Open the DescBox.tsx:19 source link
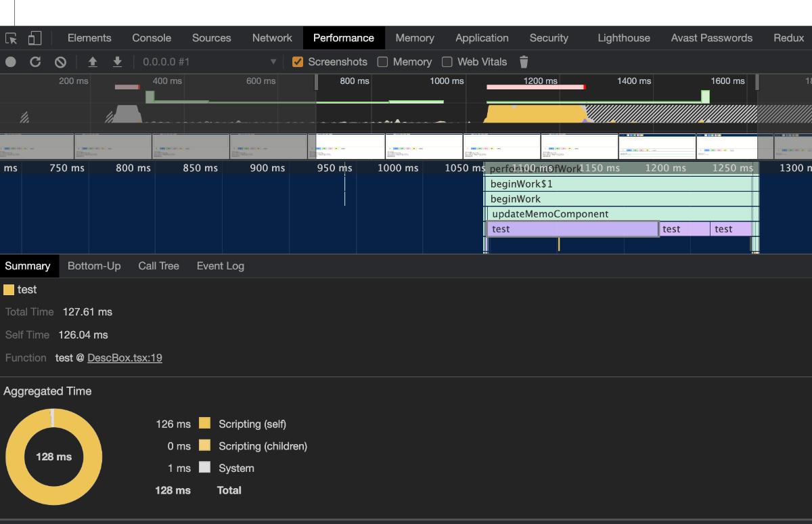This screenshot has height=524, width=812. pos(125,357)
